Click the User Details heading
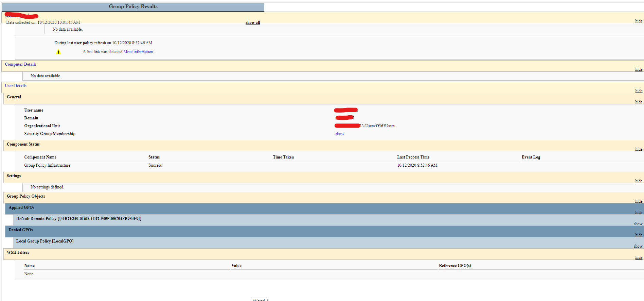This screenshot has height=301, width=644. coord(16,86)
